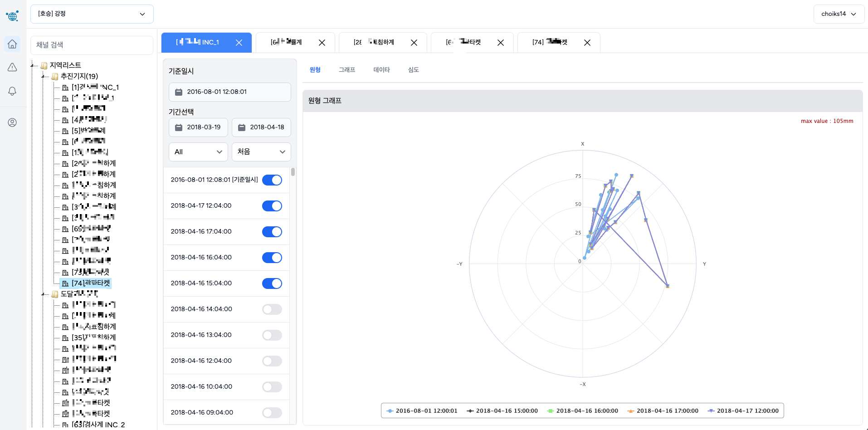Turn off the 2018-04-16 16:04:00 switch
This screenshot has height=430, width=868.
pyautogui.click(x=272, y=258)
